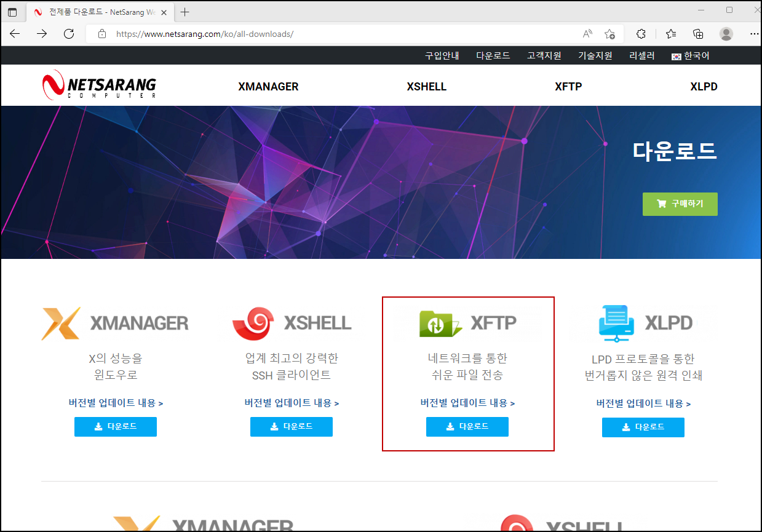The width and height of the screenshot is (762, 532).
Task: Open the 한국어 language selector
Action: tap(691, 55)
